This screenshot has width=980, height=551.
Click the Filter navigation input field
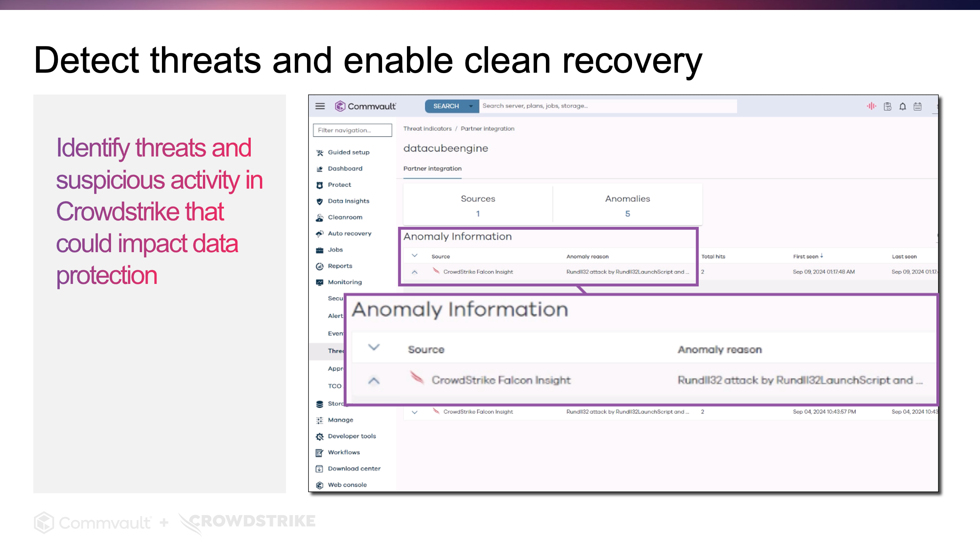(x=353, y=129)
